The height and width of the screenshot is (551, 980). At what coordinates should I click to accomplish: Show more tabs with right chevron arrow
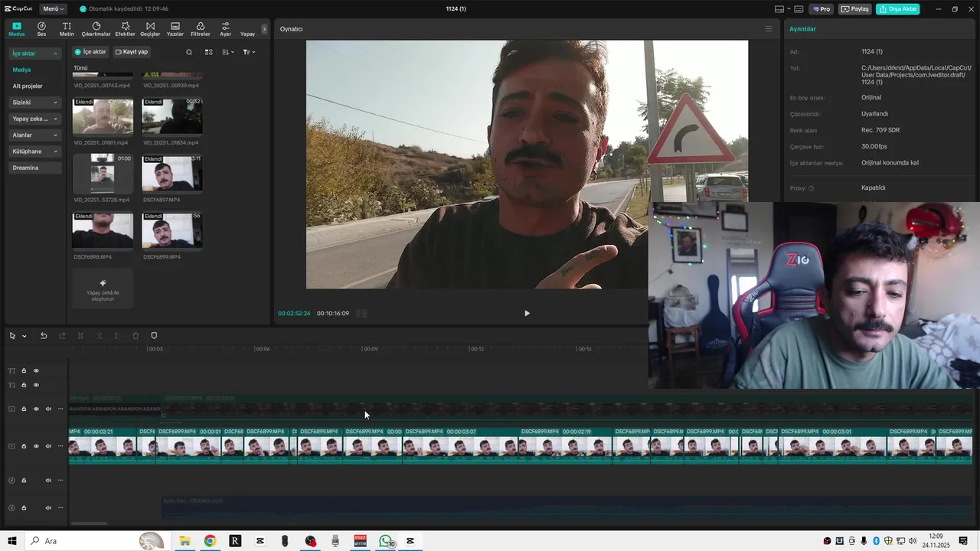[264, 29]
